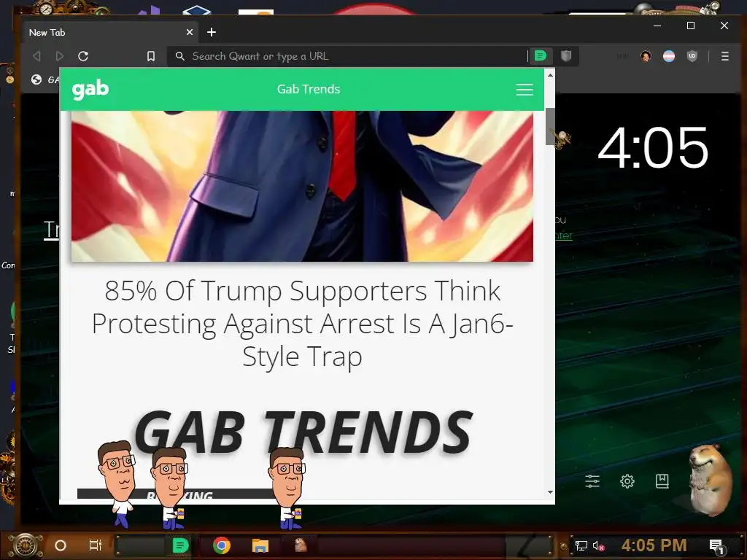
Task: Open the hamster app taskbar icon
Action: 301,545
